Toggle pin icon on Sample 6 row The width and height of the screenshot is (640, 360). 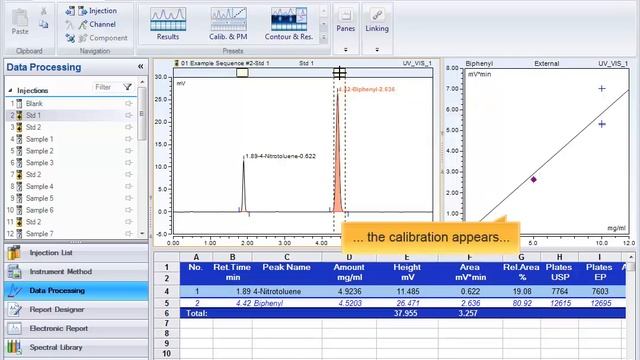(129, 210)
